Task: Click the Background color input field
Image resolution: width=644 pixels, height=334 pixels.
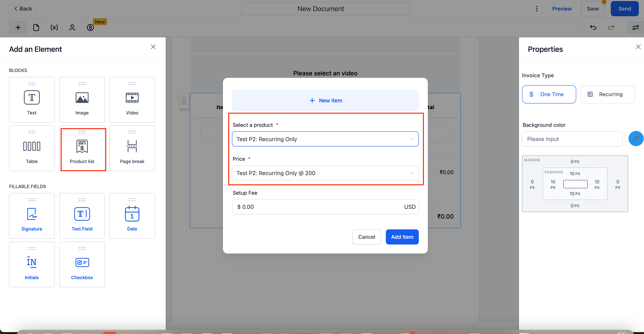Action: point(572,139)
